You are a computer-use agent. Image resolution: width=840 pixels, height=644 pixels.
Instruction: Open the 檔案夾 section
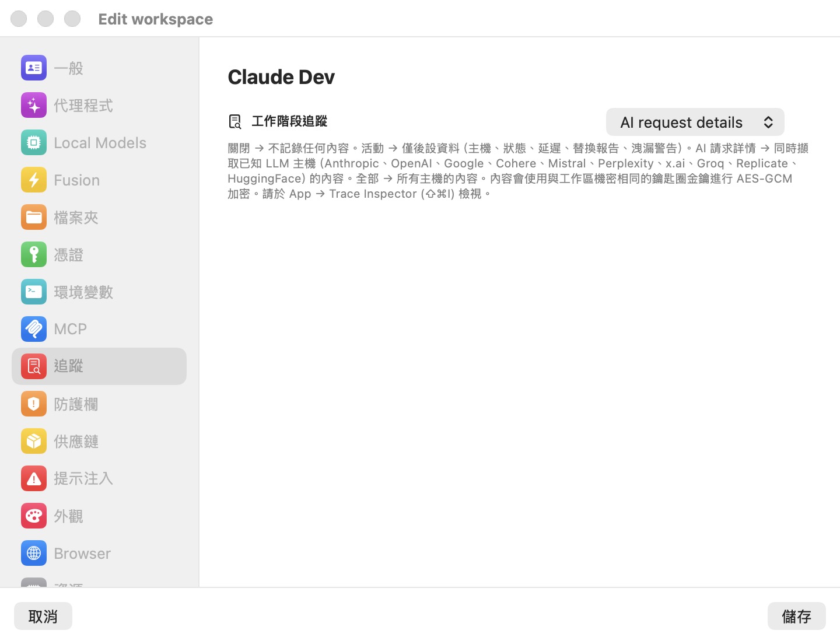pyautogui.click(x=99, y=218)
